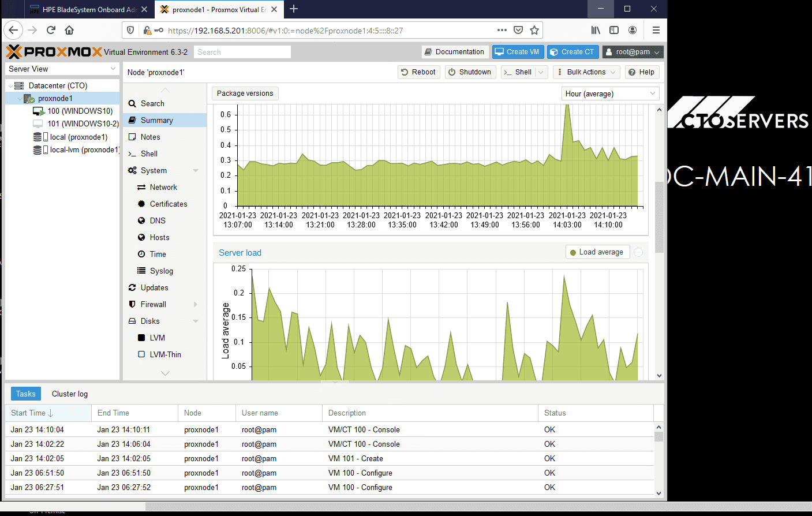Open the Notes menu item

[164, 137]
